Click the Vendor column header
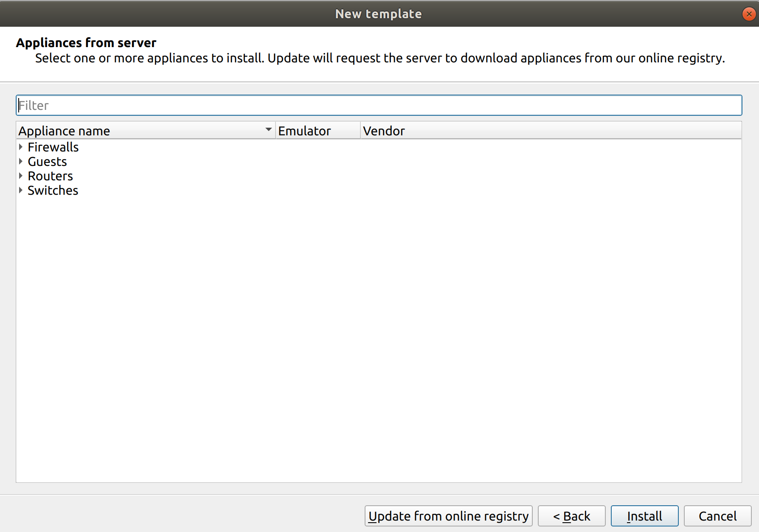This screenshot has width=759, height=532. (383, 131)
